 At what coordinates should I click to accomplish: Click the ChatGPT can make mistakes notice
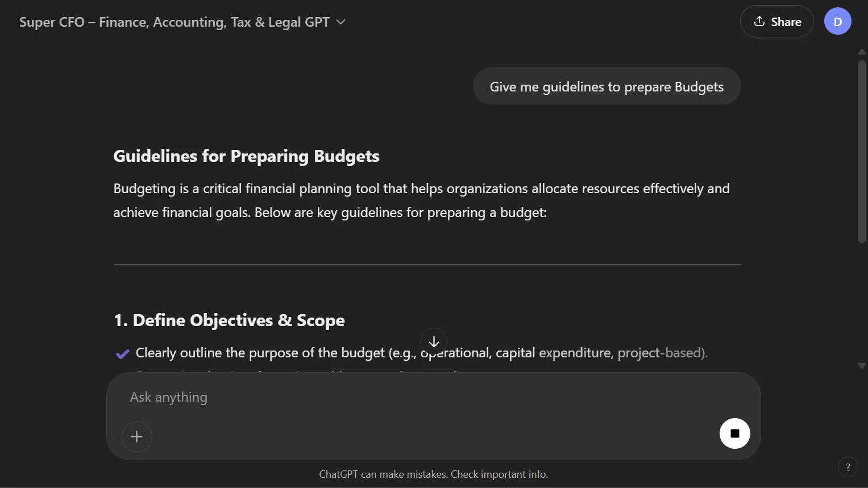point(433,474)
